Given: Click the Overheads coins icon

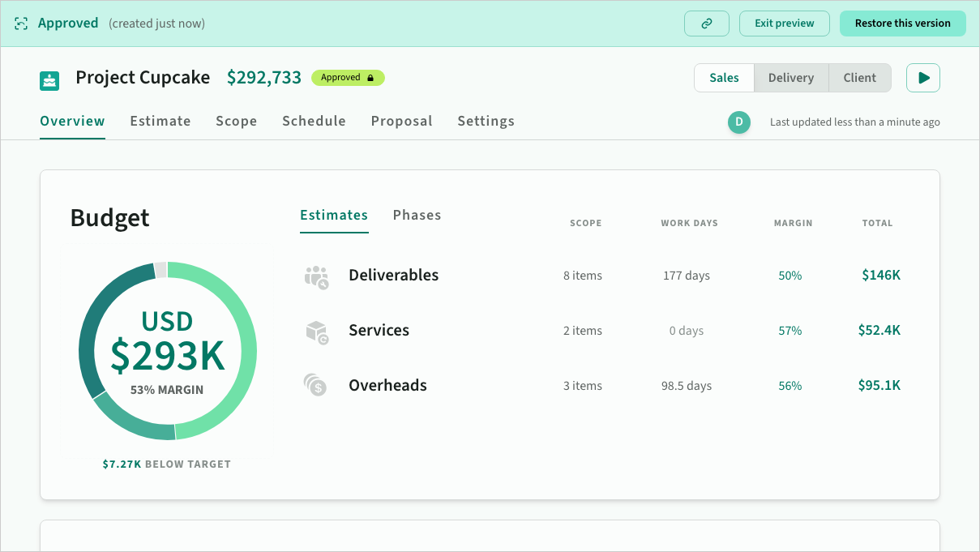Looking at the screenshot, I should point(315,385).
